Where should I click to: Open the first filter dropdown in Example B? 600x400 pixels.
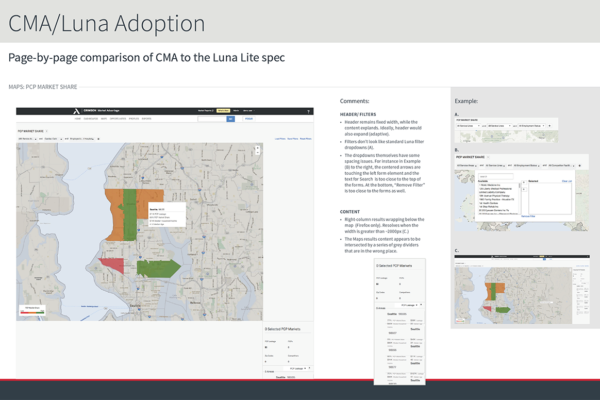coord(466,165)
